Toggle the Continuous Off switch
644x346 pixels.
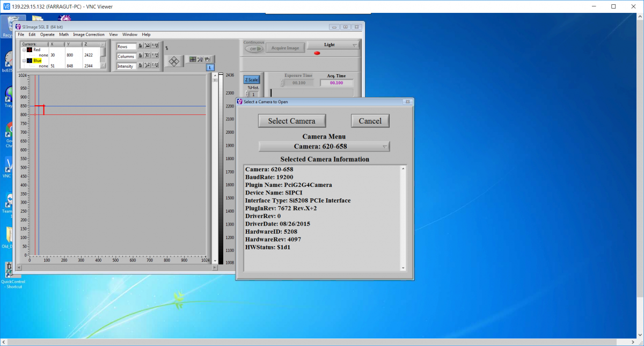[x=253, y=49]
